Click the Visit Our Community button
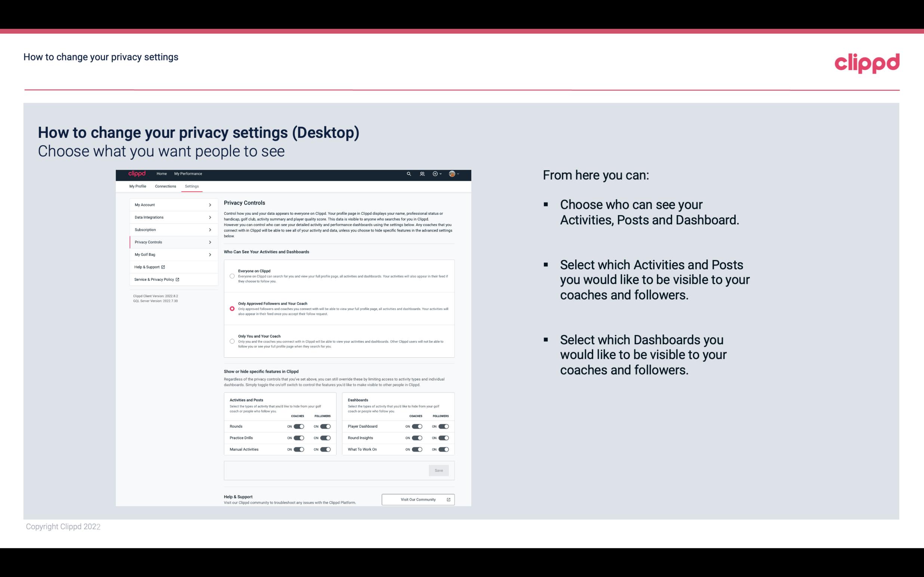924x577 pixels. [418, 499]
